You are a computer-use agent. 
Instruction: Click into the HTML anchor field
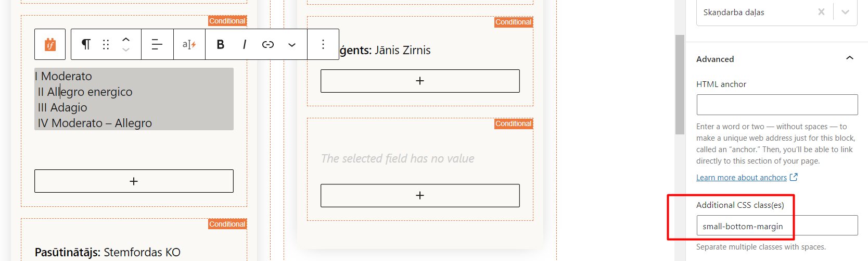pyautogui.click(x=777, y=105)
